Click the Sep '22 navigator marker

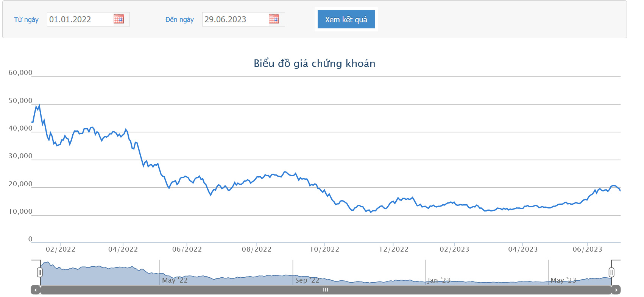[x=307, y=280]
